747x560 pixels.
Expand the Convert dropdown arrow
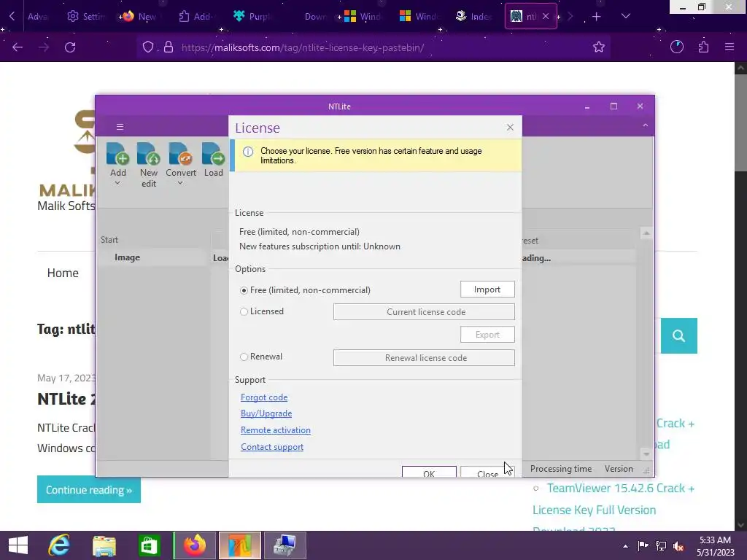point(180,183)
